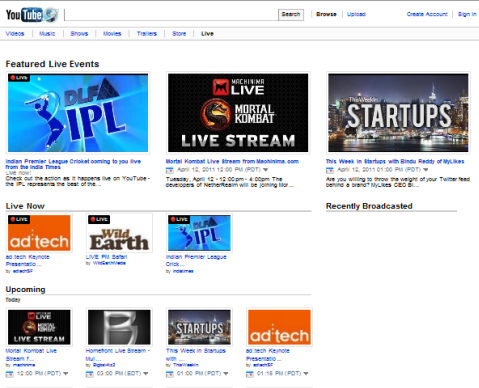
Task: Open machinima channel link under Upcoming
Action: coord(24,365)
